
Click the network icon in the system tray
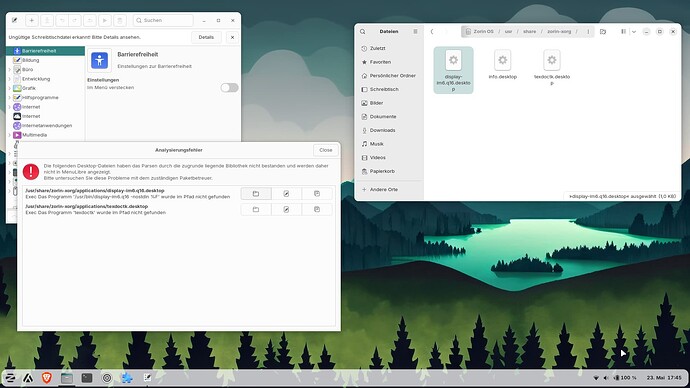(596, 378)
